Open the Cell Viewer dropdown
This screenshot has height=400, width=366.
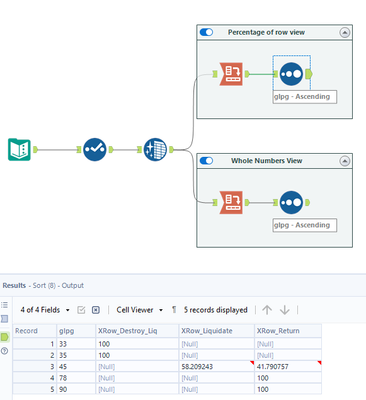(140, 310)
